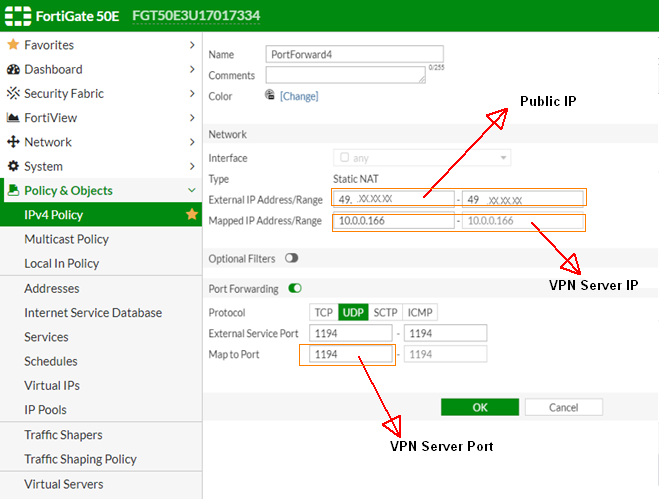Click the Cancel button
Image resolution: width=659 pixels, height=499 pixels.
pos(564,407)
